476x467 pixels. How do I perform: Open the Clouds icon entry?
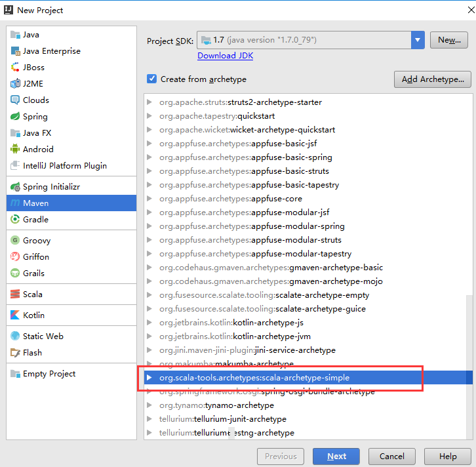(15, 100)
